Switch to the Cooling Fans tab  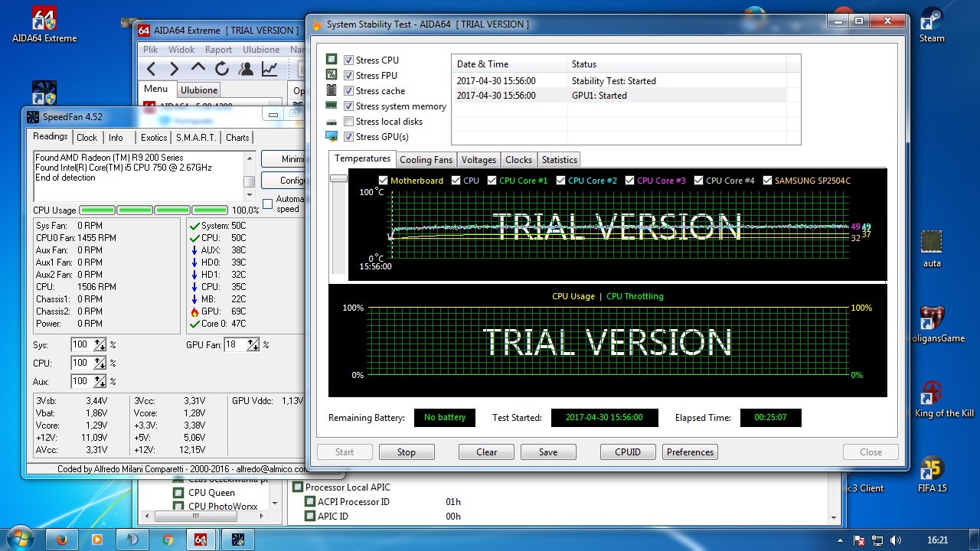point(426,160)
